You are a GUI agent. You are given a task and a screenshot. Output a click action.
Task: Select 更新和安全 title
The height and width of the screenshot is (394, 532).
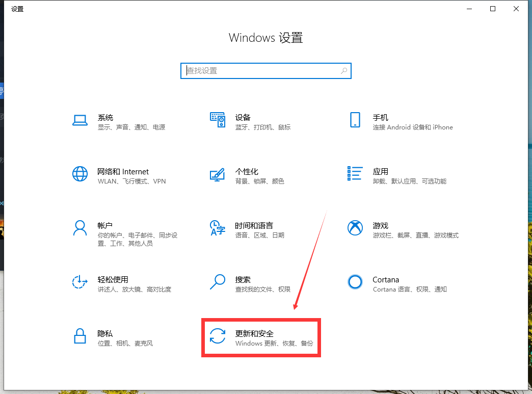[x=254, y=333]
